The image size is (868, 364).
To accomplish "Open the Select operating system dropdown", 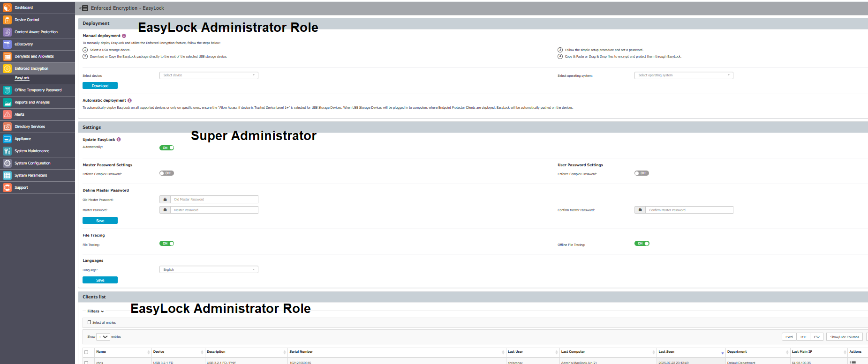I will pos(684,75).
